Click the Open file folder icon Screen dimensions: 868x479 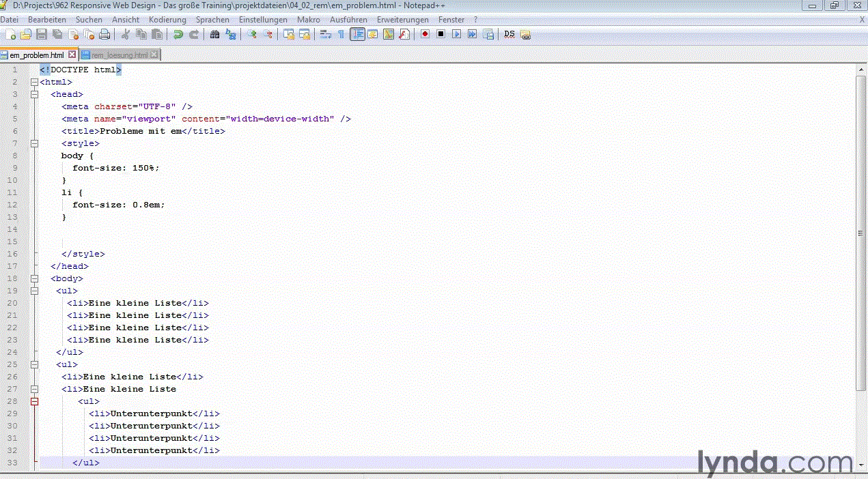tap(26, 34)
